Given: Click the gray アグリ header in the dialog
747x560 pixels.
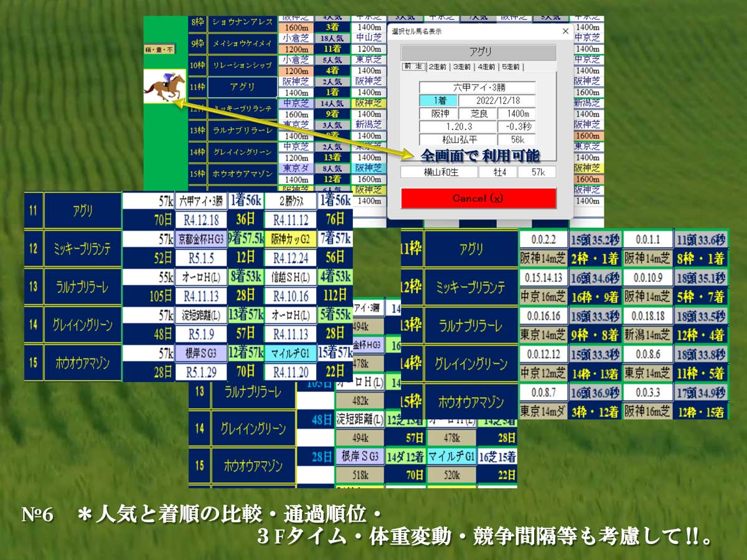Looking at the screenshot, I should 477,52.
